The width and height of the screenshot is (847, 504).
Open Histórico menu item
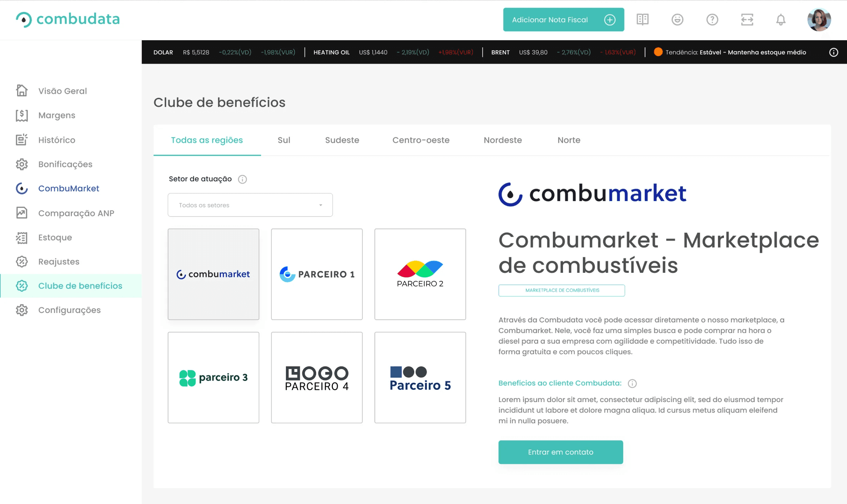(x=56, y=140)
